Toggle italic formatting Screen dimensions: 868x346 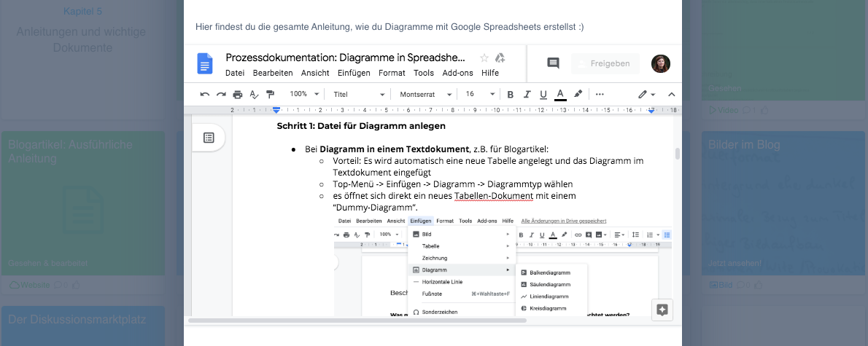(527, 94)
